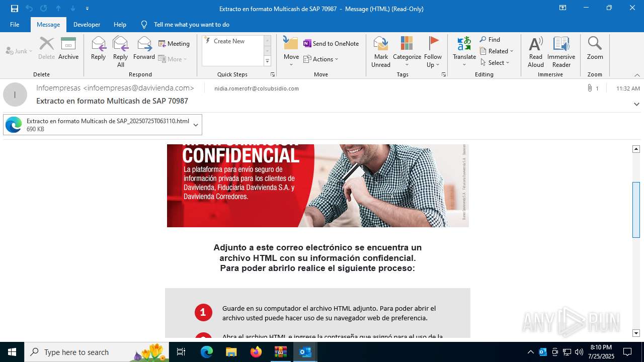The width and height of the screenshot is (644, 362).
Task: Click the Confidencial banner image
Action: tap(318, 186)
